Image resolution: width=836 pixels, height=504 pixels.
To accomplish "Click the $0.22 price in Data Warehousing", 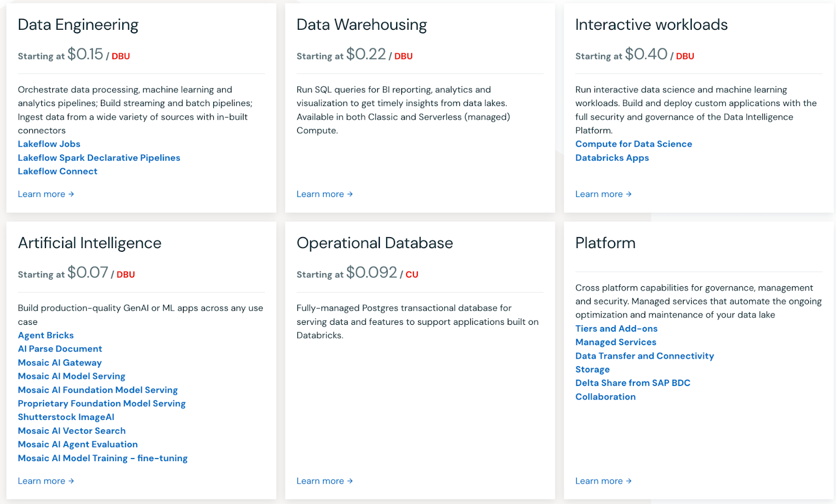I will [366, 54].
